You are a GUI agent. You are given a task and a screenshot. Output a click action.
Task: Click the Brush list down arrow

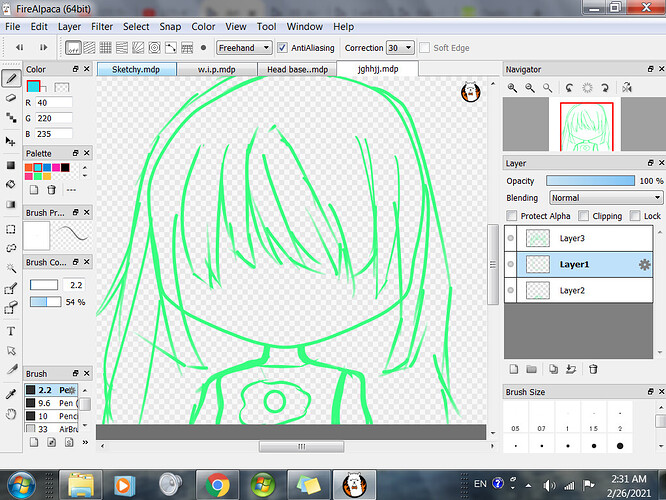85,425
